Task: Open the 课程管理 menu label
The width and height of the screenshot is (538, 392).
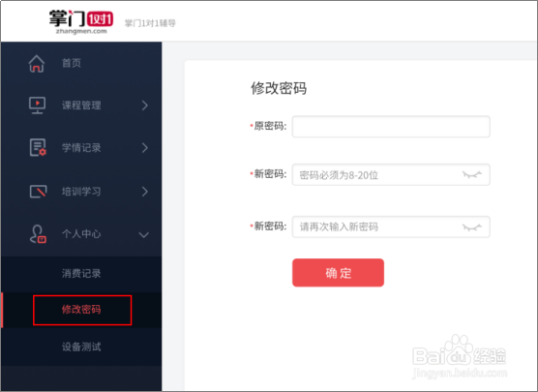Action: click(x=81, y=106)
